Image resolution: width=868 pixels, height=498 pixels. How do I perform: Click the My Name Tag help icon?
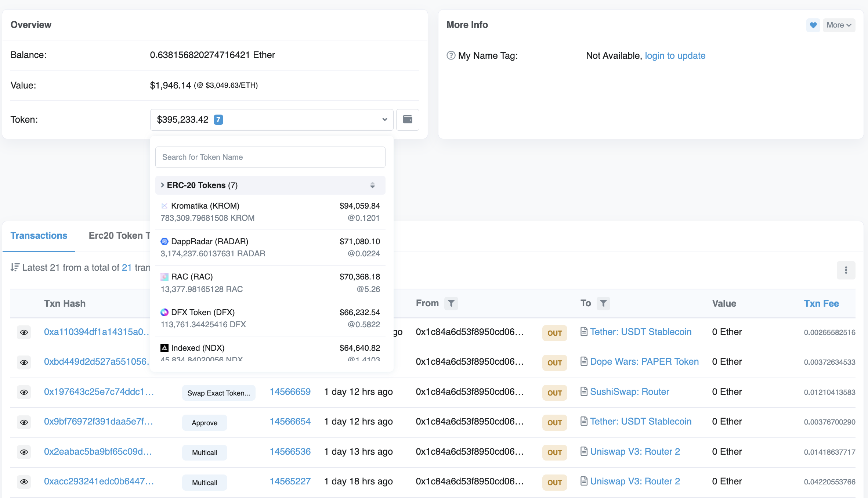[451, 55]
